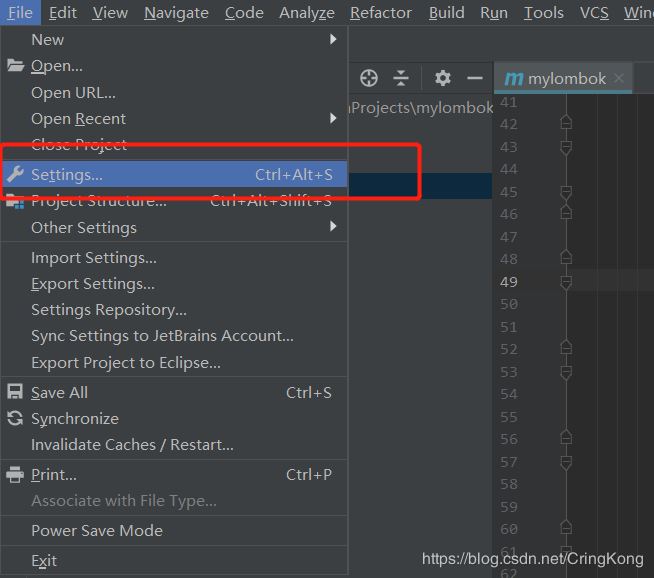This screenshot has height=578, width=654.
Task: Choose Export Settings...
Action: click(174, 284)
